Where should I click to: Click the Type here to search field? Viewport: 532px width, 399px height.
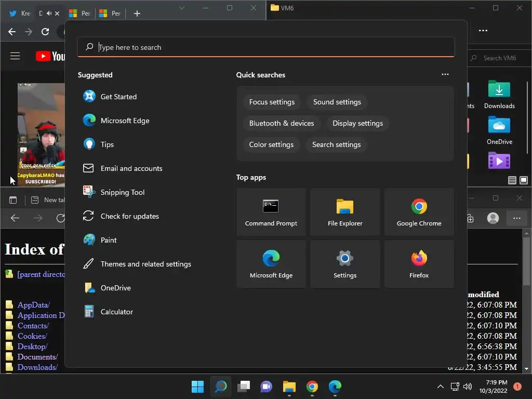point(265,47)
